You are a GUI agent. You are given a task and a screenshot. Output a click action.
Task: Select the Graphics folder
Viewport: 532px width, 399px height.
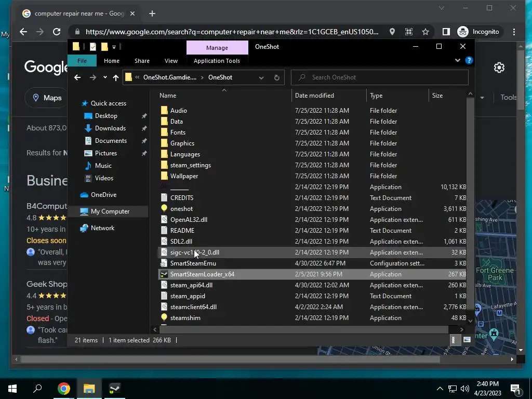point(182,143)
